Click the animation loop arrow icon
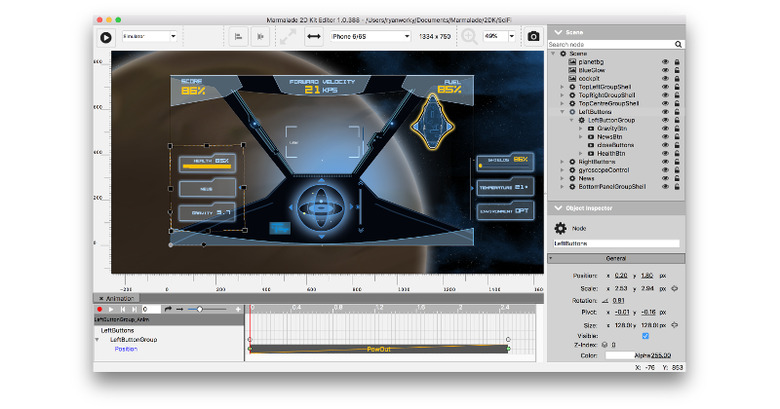The image size is (780, 409). (x=168, y=309)
